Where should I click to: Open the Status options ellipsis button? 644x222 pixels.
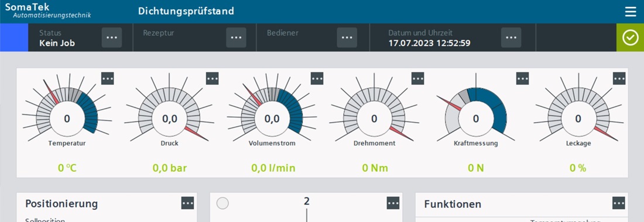(112, 37)
